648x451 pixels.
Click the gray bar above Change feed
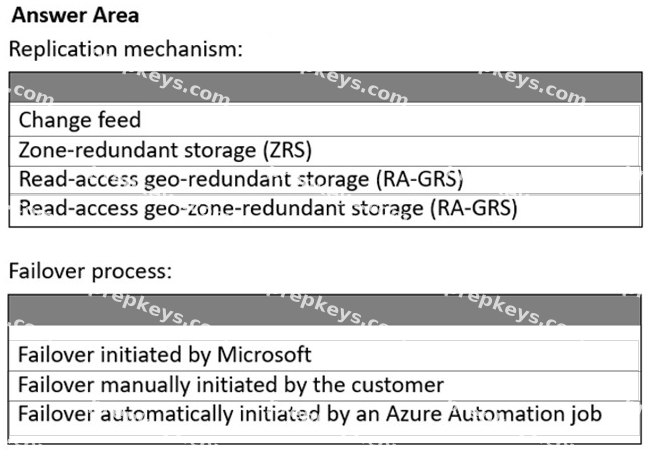(326, 88)
